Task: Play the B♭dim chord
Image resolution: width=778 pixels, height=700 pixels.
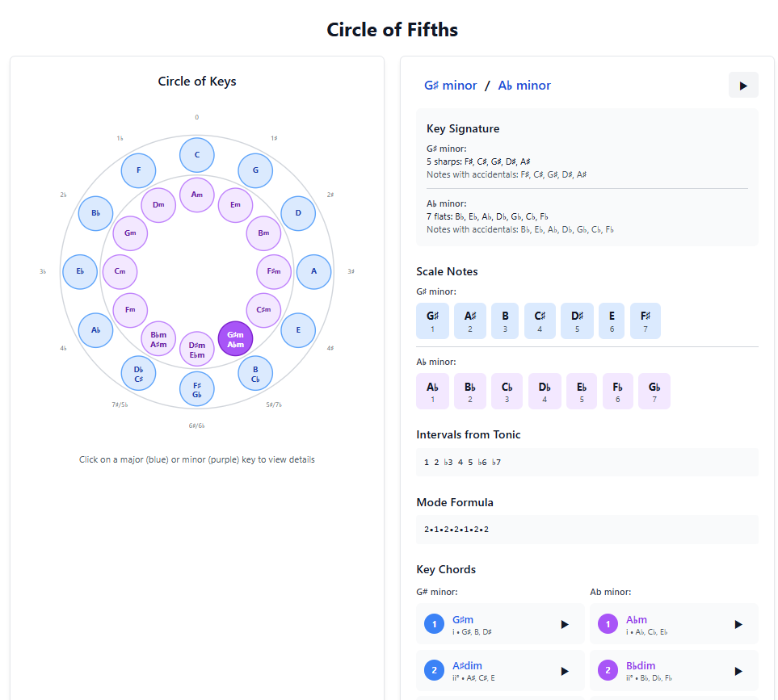Action: point(738,671)
